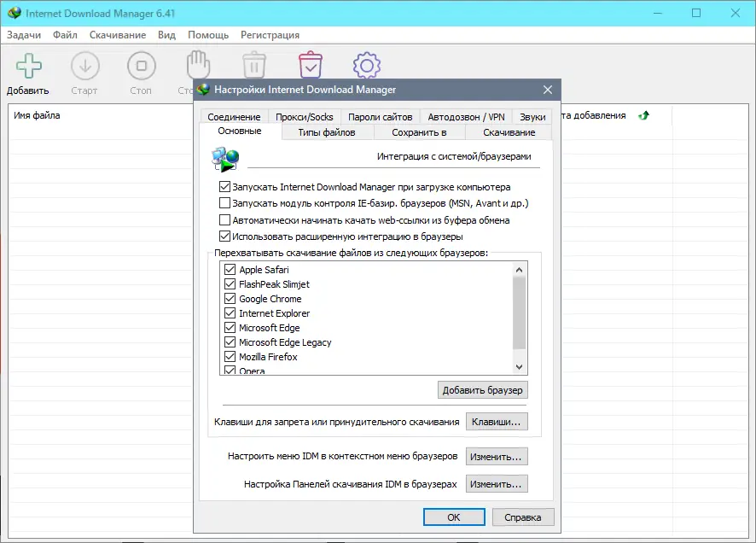
Task: Open the Соединение tab
Action: (x=234, y=117)
